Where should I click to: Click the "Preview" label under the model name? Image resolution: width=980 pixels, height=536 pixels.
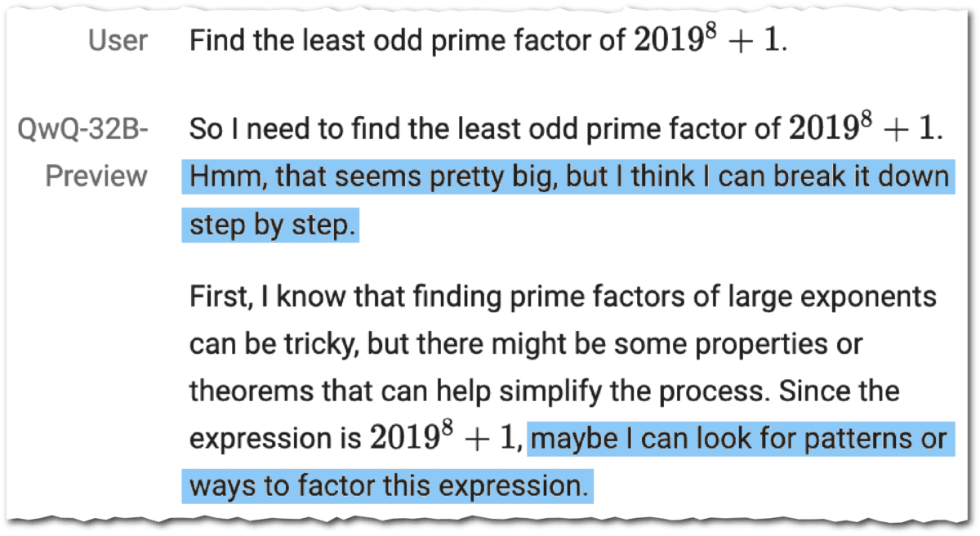(96, 176)
